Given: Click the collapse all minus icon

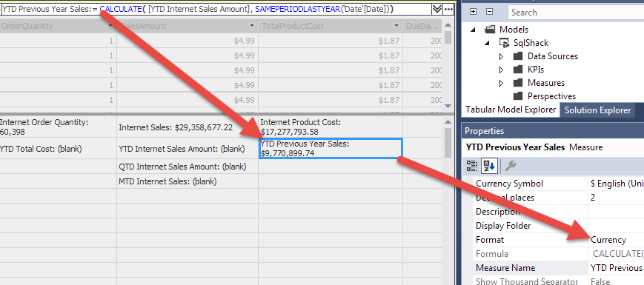Looking at the screenshot, I should click(x=489, y=12).
